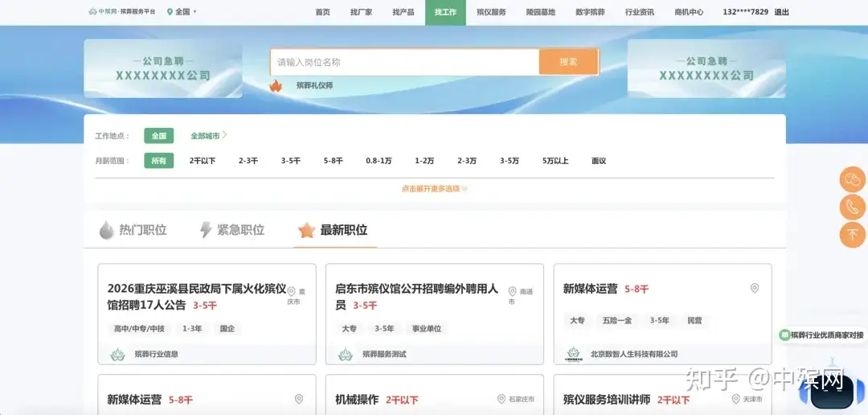Select the 5万以上 salary filter
868x415 pixels.
click(x=555, y=161)
